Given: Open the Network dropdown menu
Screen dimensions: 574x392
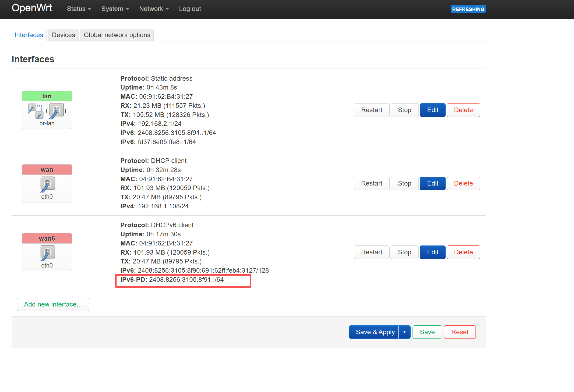Looking at the screenshot, I should click(x=154, y=9).
